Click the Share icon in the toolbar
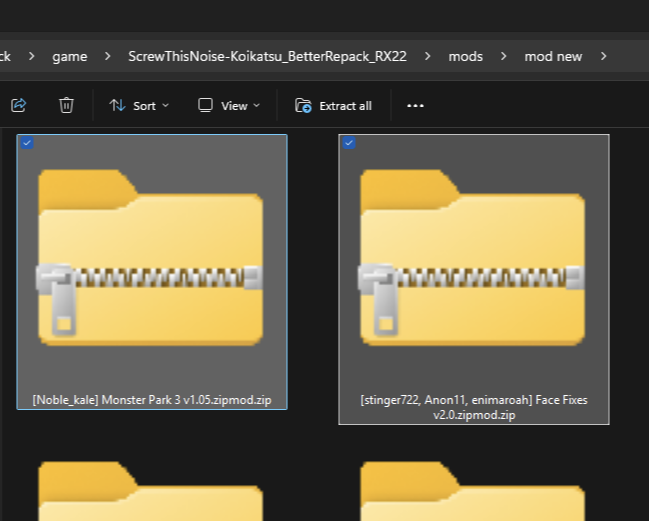The height and width of the screenshot is (521, 649). pyautogui.click(x=19, y=105)
